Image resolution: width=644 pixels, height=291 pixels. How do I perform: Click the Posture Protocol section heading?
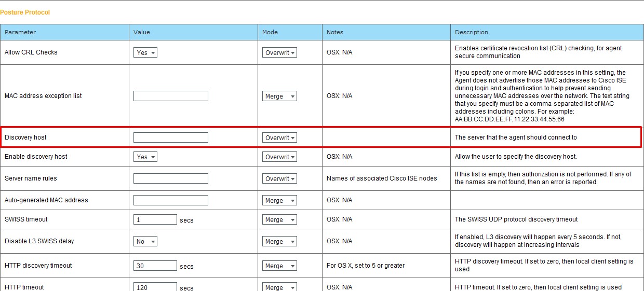tap(25, 12)
